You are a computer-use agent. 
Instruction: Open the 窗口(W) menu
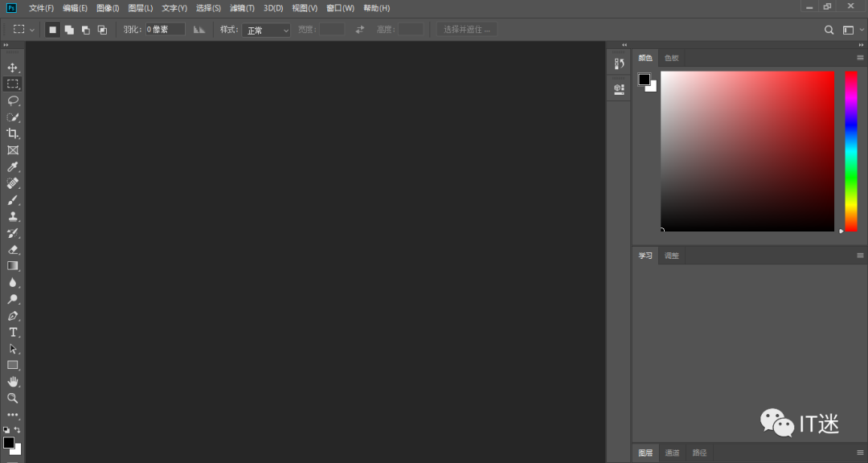(x=340, y=8)
